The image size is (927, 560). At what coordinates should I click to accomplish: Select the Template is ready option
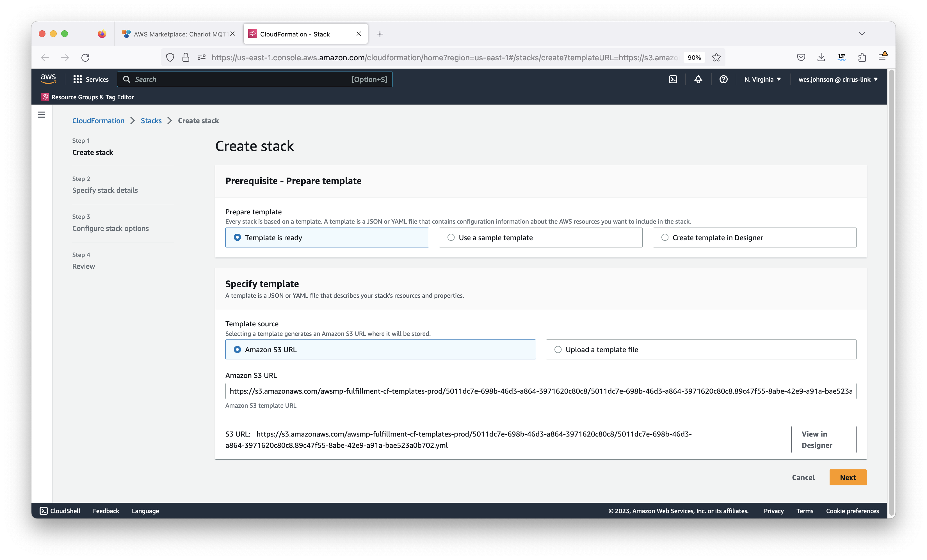pos(327,237)
